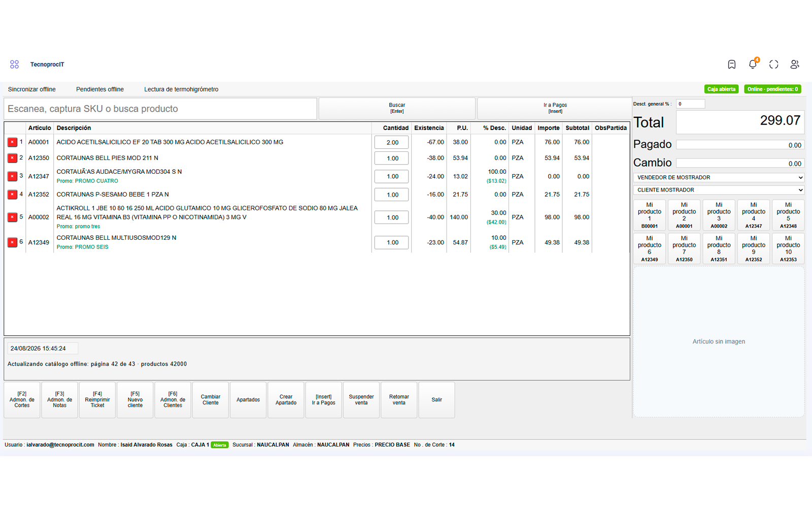This screenshot has width=812, height=508.
Task: Click Suspender venta button
Action: click(x=361, y=400)
